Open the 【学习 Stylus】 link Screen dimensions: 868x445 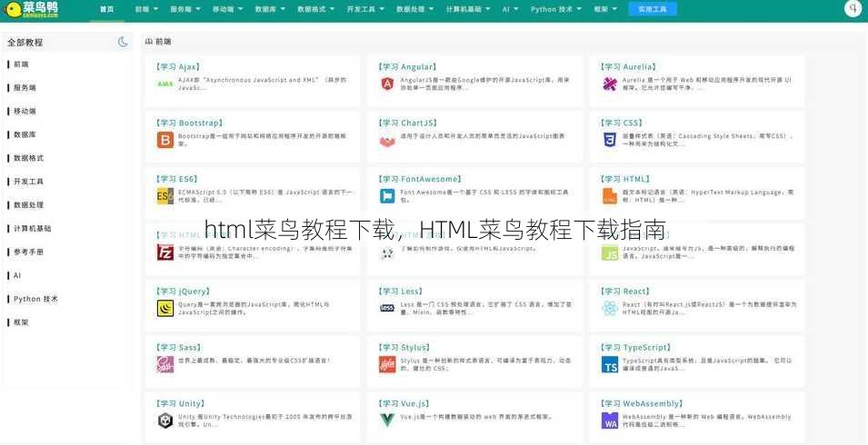coord(404,347)
